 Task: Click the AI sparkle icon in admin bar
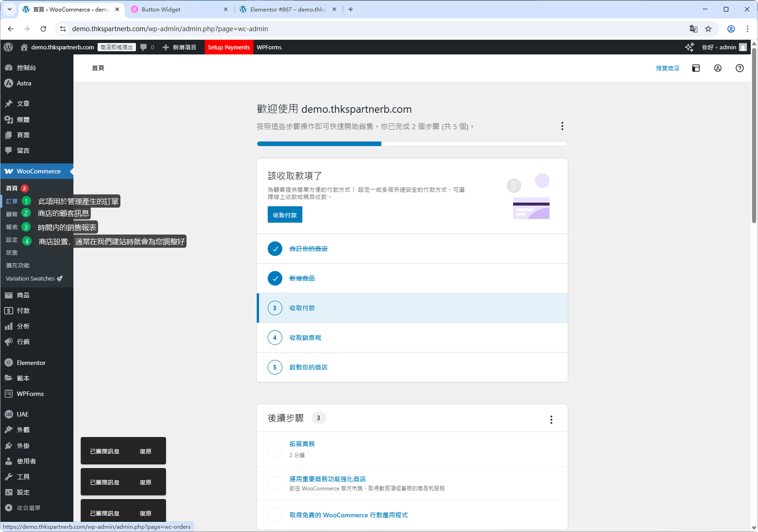pyautogui.click(x=689, y=47)
